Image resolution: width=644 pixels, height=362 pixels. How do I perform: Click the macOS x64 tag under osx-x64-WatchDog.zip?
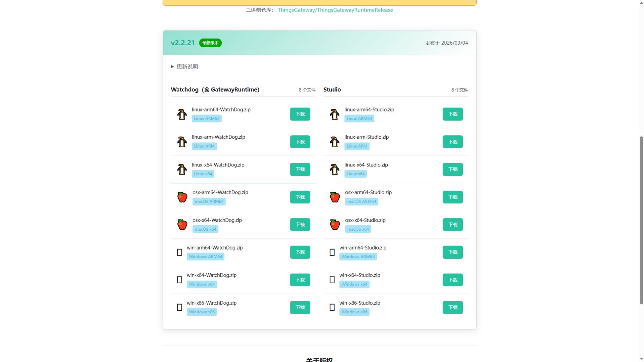(206, 229)
